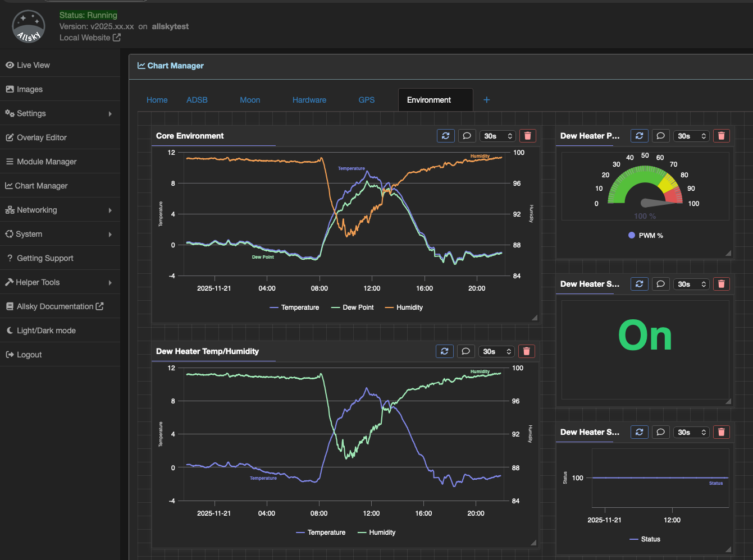Image resolution: width=753 pixels, height=560 pixels.
Task: Click the PWM % legend color marker
Action: tap(632, 235)
